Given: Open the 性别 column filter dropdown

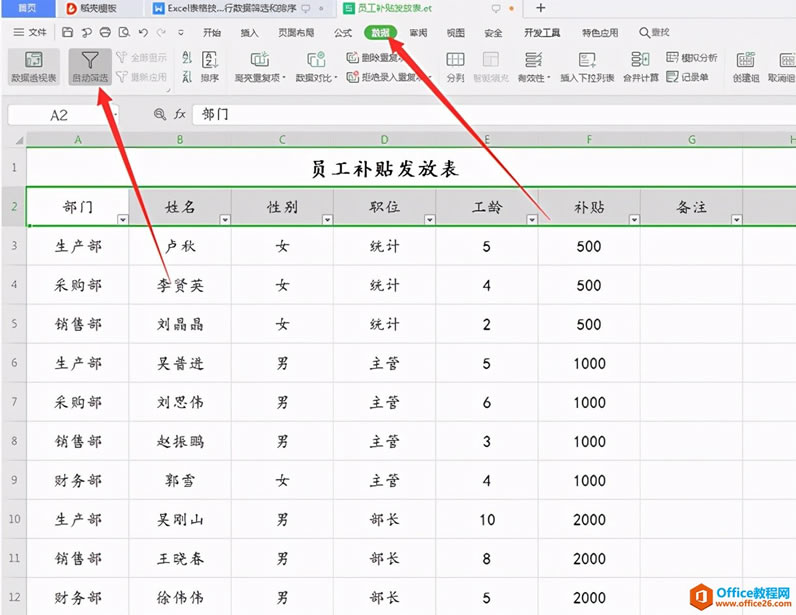Looking at the screenshot, I should (x=327, y=219).
